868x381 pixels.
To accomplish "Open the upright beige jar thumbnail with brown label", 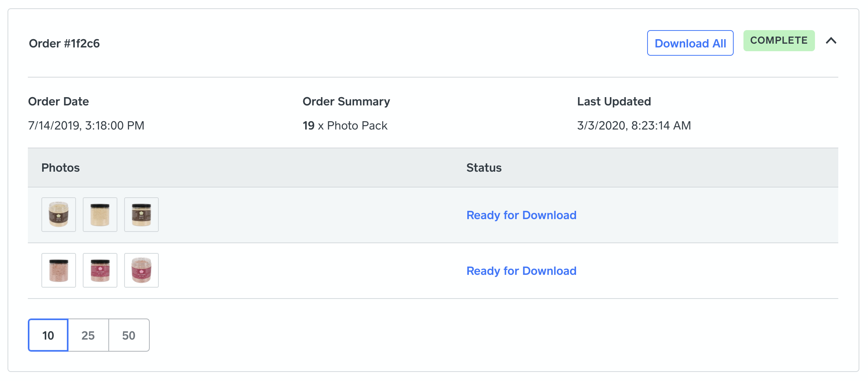I will (141, 215).
